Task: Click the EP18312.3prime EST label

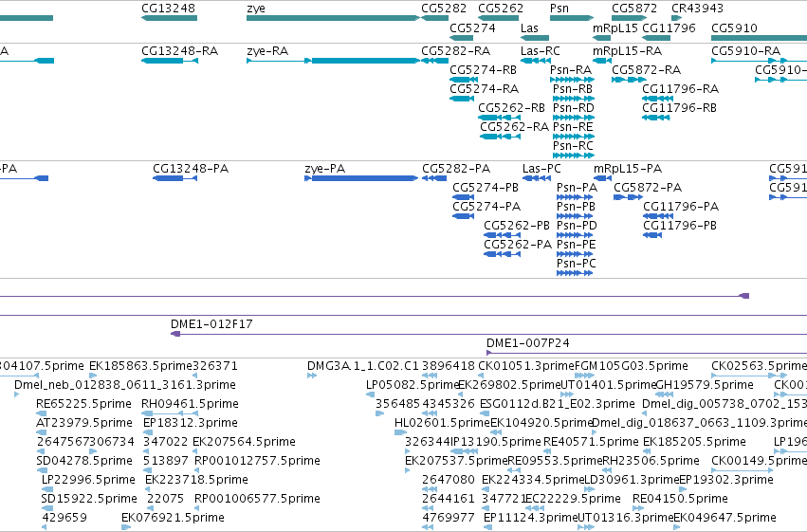Action: [190, 423]
